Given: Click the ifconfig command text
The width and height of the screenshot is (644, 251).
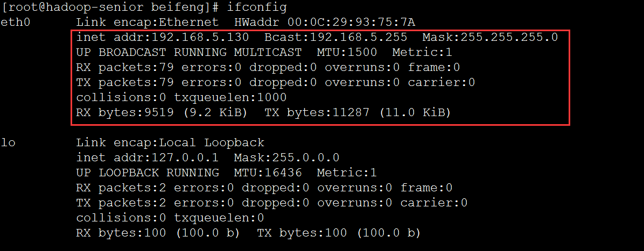Looking at the screenshot, I should tap(256, 8).
